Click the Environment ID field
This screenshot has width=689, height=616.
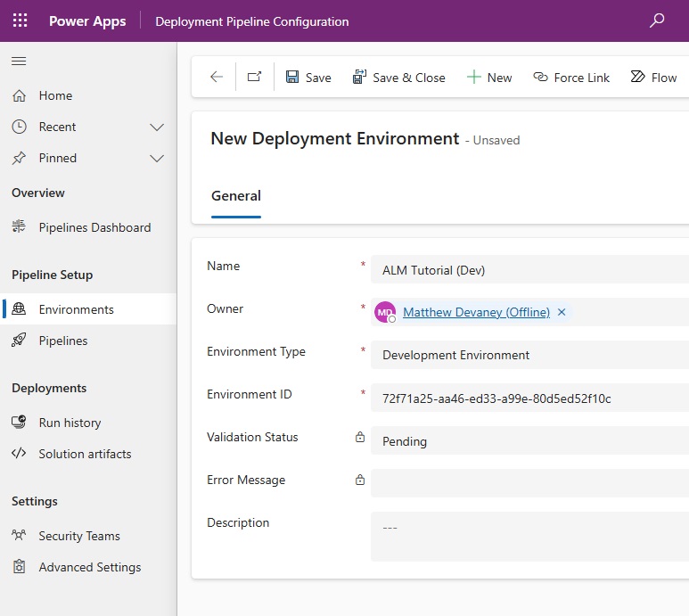click(529, 398)
